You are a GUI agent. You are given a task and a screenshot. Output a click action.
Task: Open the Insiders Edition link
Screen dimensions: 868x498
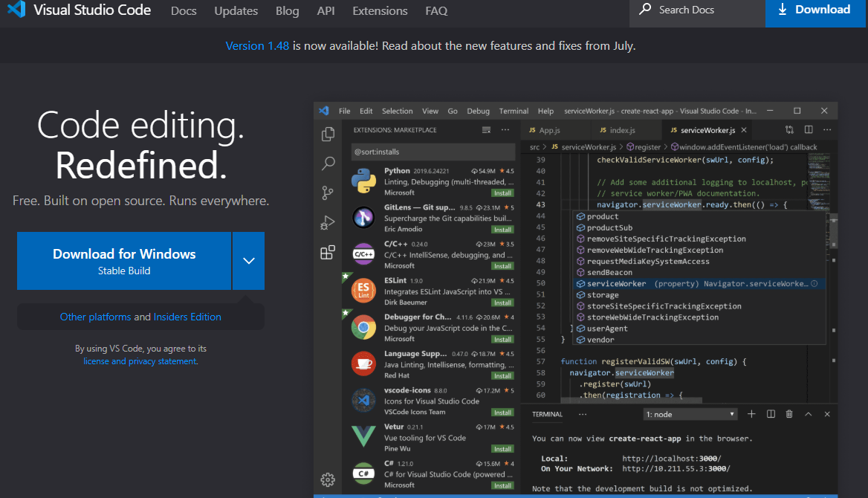tap(187, 317)
